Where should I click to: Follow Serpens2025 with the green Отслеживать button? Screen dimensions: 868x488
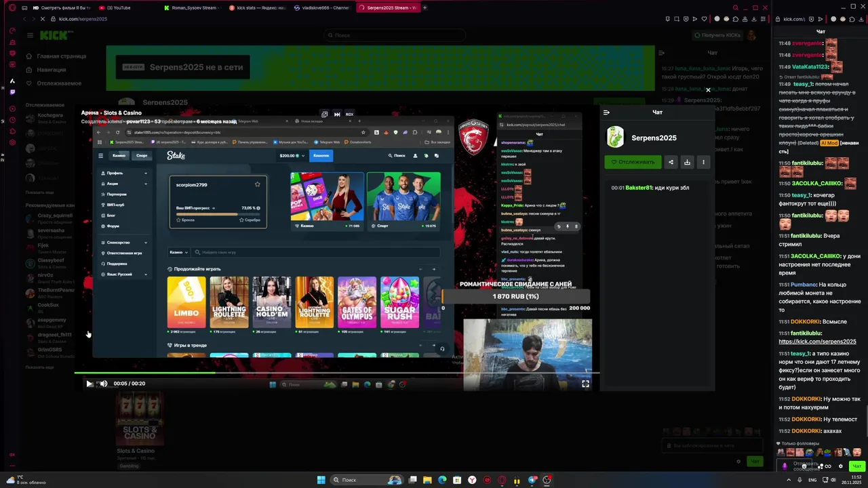click(633, 162)
